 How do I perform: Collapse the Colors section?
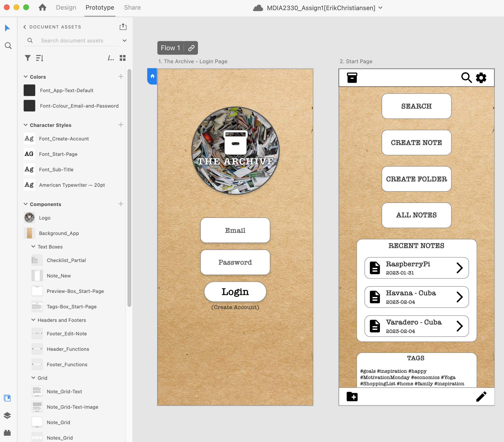(x=25, y=77)
